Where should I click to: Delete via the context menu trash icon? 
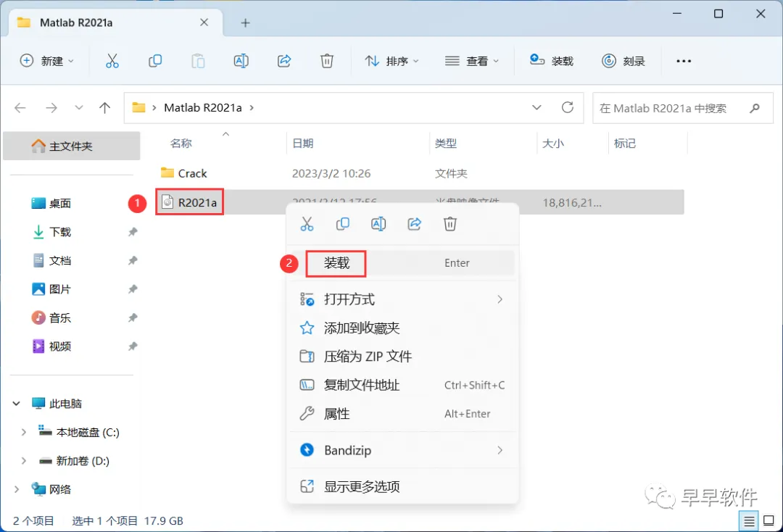pos(450,224)
